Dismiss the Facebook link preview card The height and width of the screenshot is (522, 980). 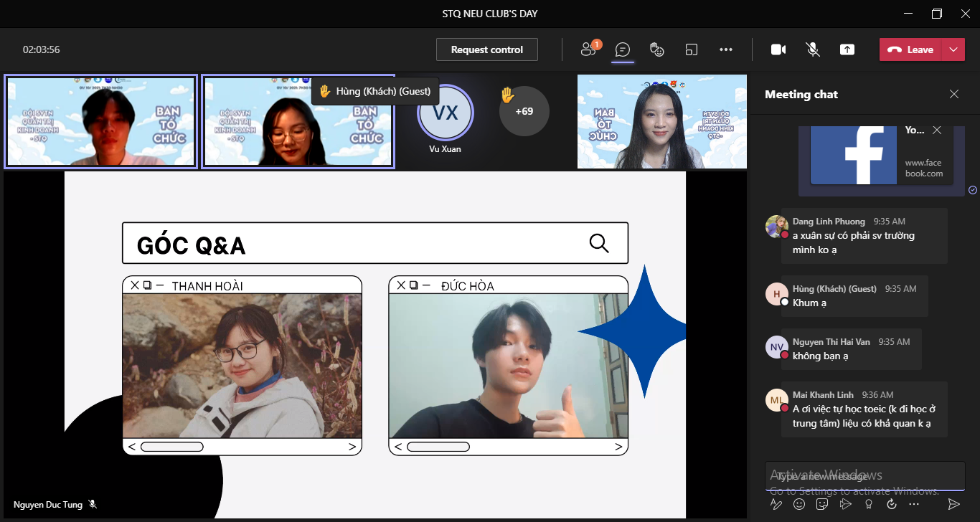coord(937,130)
